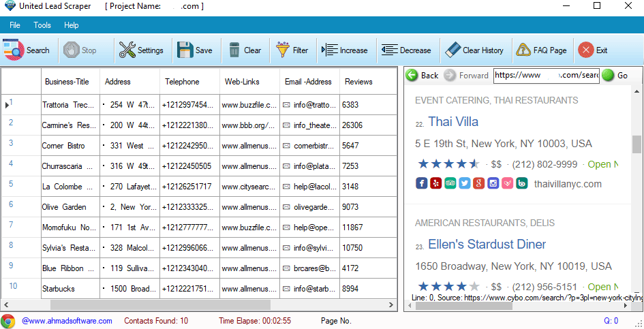Click the Clear History eraser icon
The height and width of the screenshot is (329, 644).
pyautogui.click(x=453, y=50)
